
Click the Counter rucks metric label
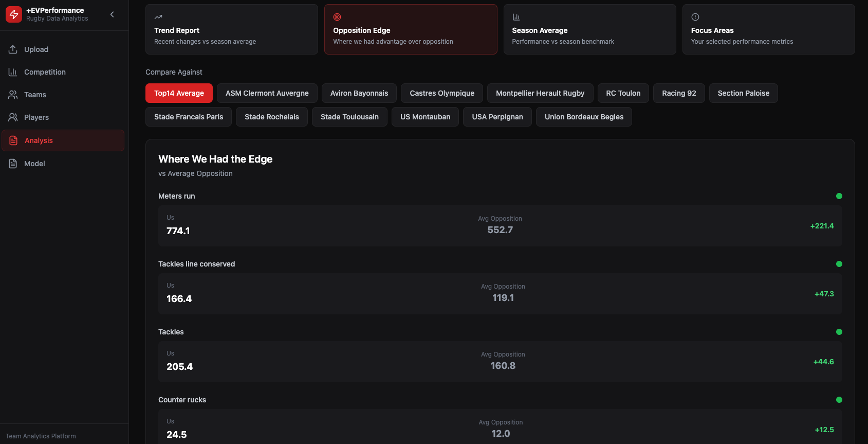point(182,400)
